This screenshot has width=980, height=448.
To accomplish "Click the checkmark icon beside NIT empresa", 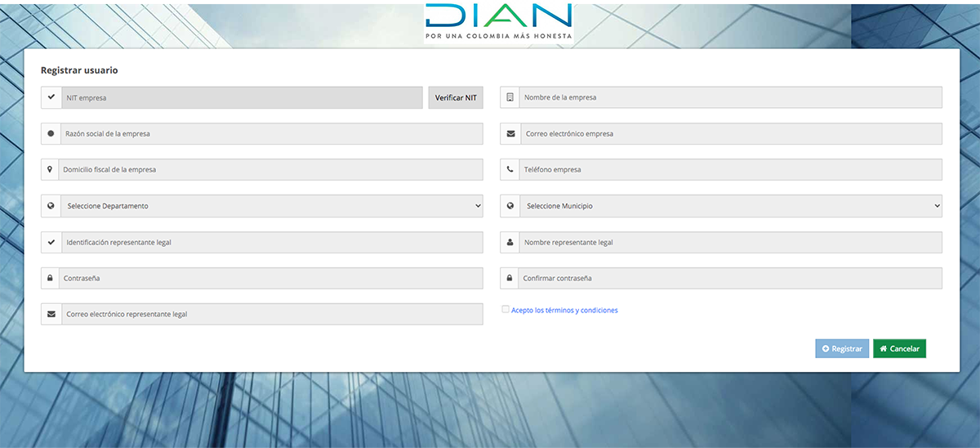I will [51, 97].
